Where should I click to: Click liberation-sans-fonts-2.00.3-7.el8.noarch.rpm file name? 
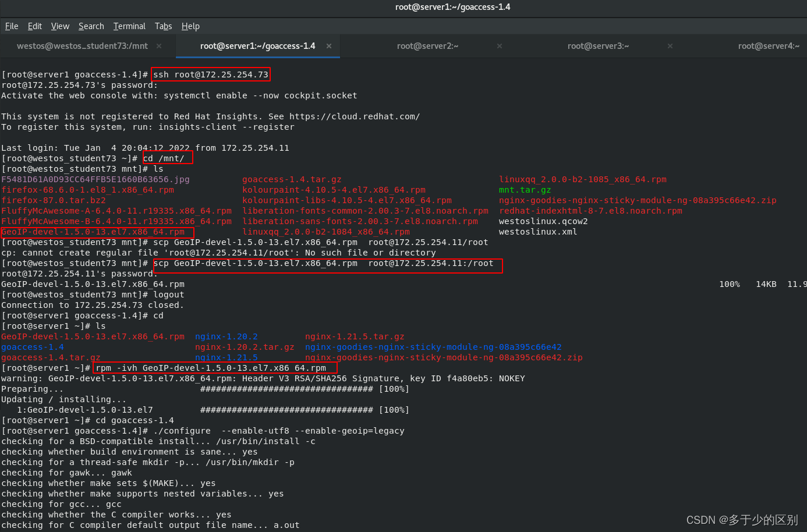click(x=360, y=221)
